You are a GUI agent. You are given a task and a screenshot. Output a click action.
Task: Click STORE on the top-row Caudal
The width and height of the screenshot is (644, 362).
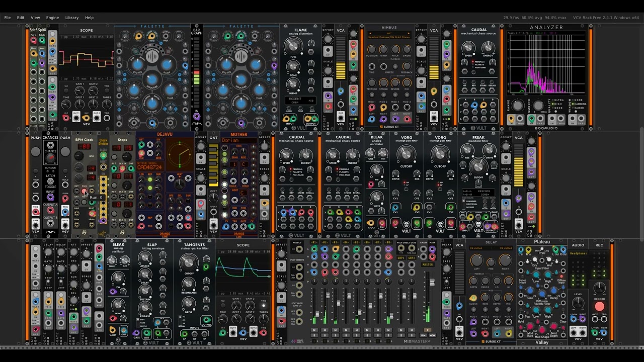tap(484, 81)
